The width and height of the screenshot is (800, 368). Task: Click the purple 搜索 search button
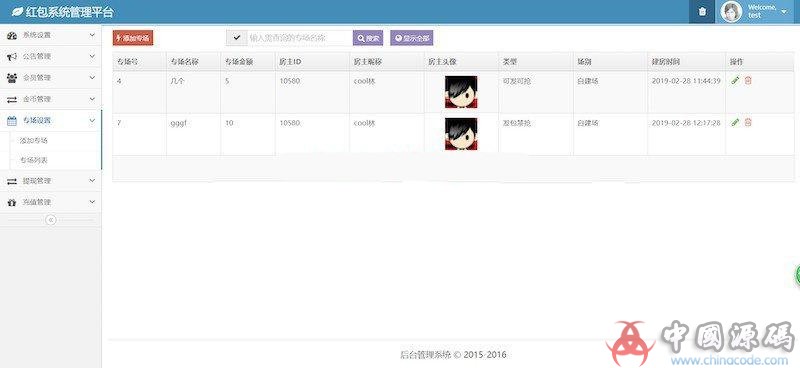pos(368,38)
